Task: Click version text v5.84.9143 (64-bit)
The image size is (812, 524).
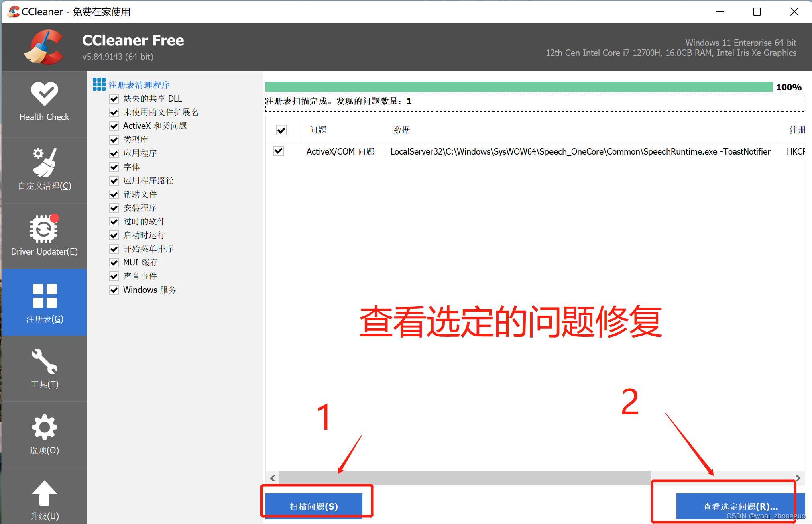Action: tap(118, 57)
